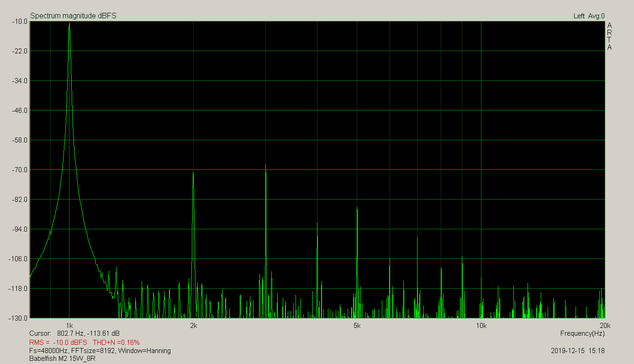Click the -34.0 y-axis label

pyautogui.click(x=19, y=81)
